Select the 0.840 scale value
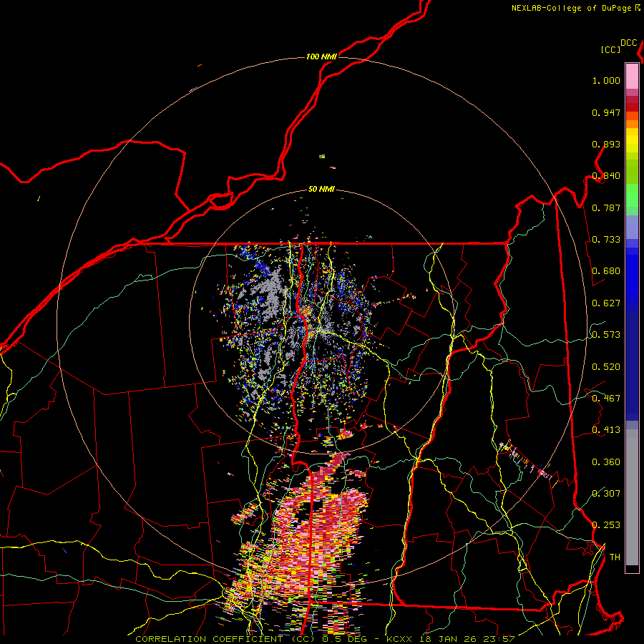644x644 pixels. 606,176
